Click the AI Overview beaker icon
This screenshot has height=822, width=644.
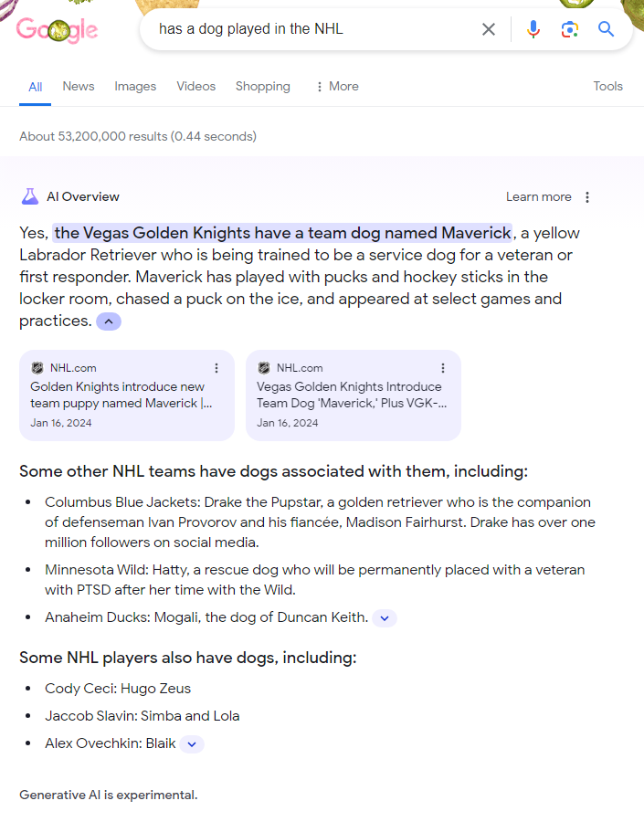29,195
